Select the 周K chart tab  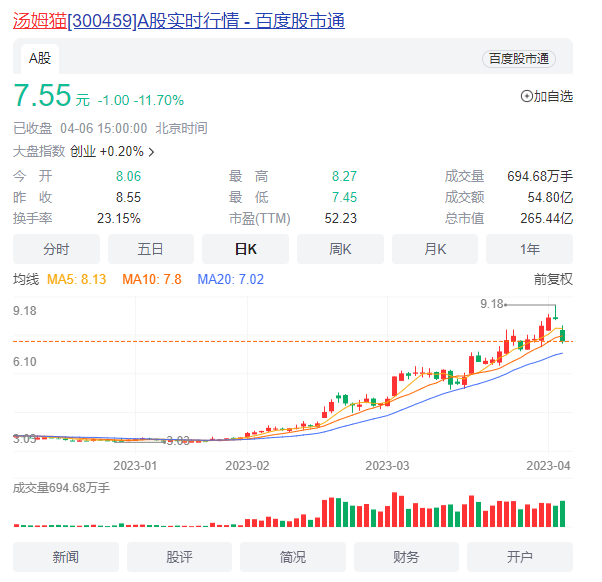tap(340, 249)
